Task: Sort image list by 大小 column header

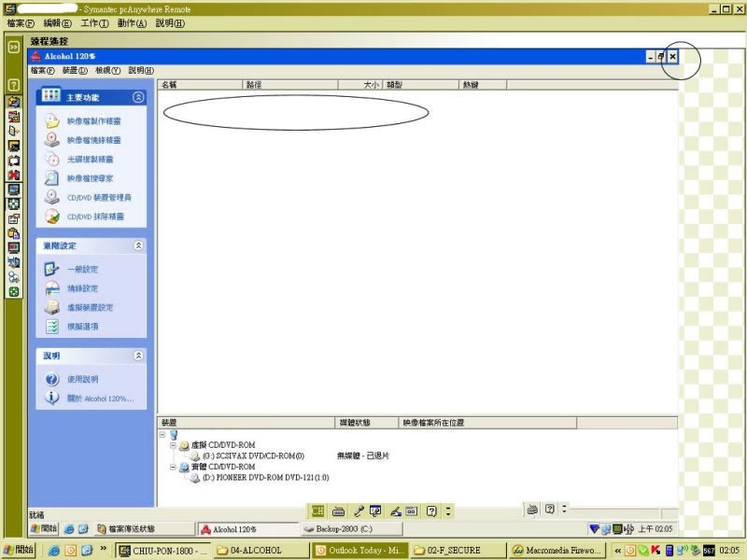Action: pyautogui.click(x=359, y=85)
